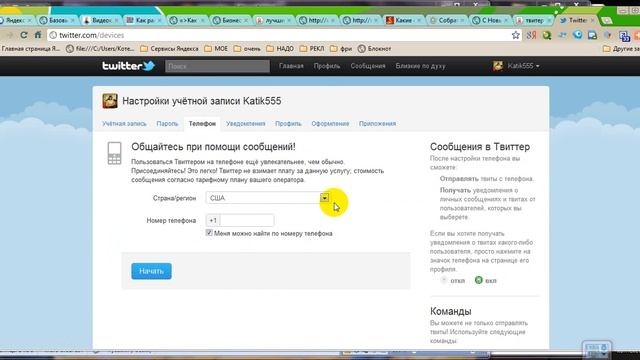Switch to the 'Собра' browser tab
This screenshot has height=360, width=640.
click(446, 20)
